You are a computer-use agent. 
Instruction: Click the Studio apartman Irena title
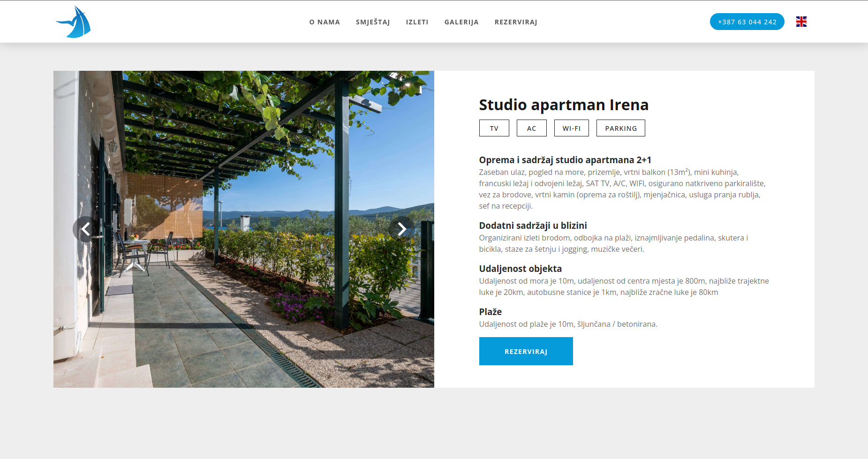(564, 105)
